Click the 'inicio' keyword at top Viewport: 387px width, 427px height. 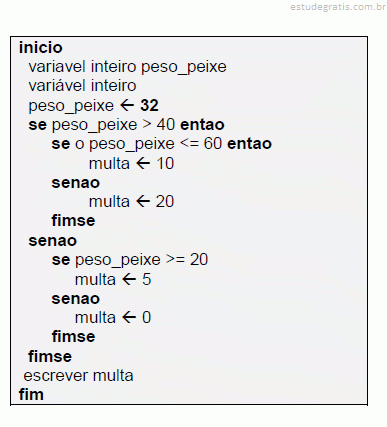tap(41, 48)
